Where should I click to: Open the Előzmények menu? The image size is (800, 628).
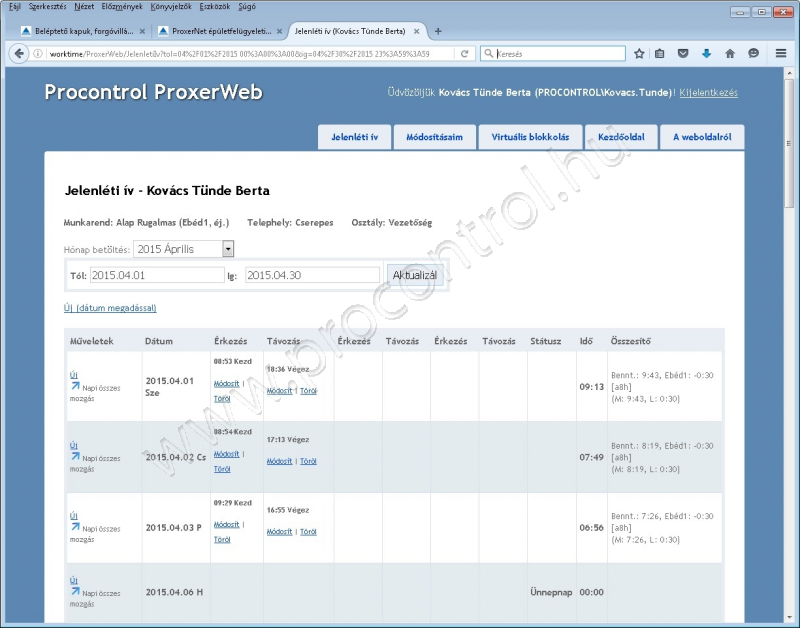coord(122,7)
